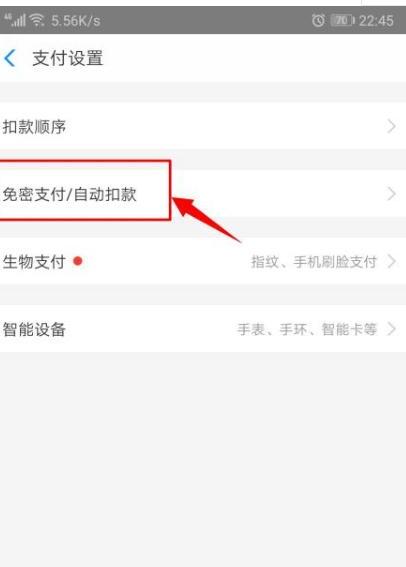This screenshot has width=406, height=567.
Task: Tap the red arrow annotation
Action: (206, 219)
